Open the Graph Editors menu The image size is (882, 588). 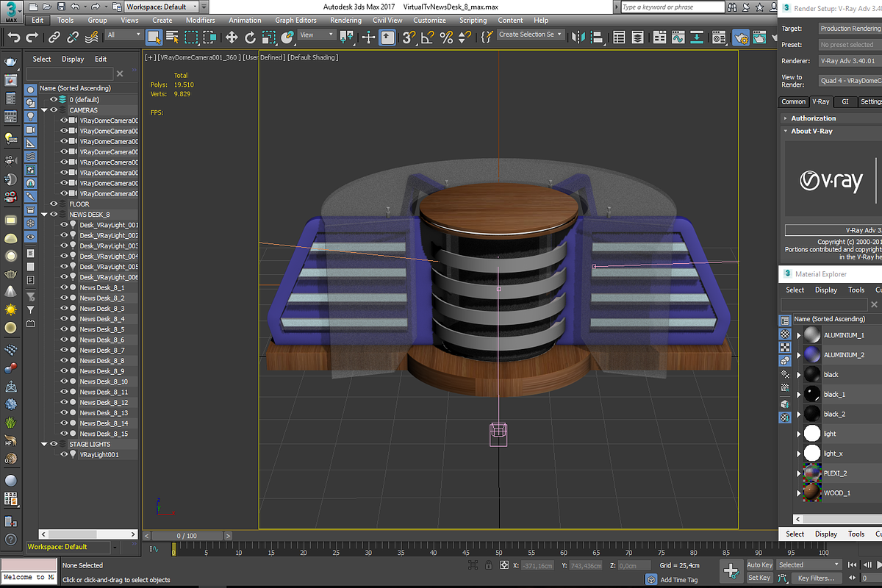coord(296,21)
